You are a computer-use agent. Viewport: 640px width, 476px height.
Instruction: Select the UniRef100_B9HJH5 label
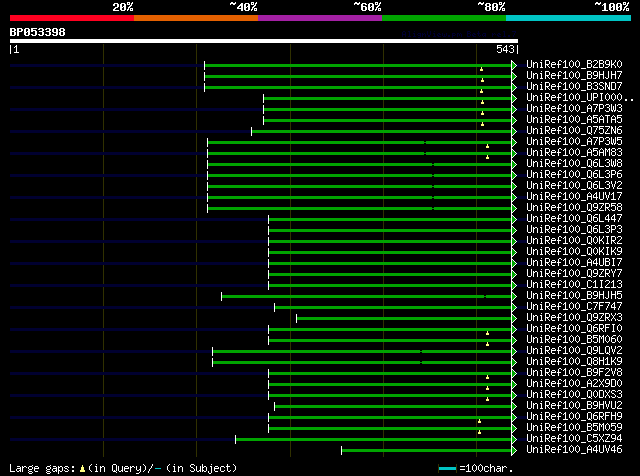574,296
